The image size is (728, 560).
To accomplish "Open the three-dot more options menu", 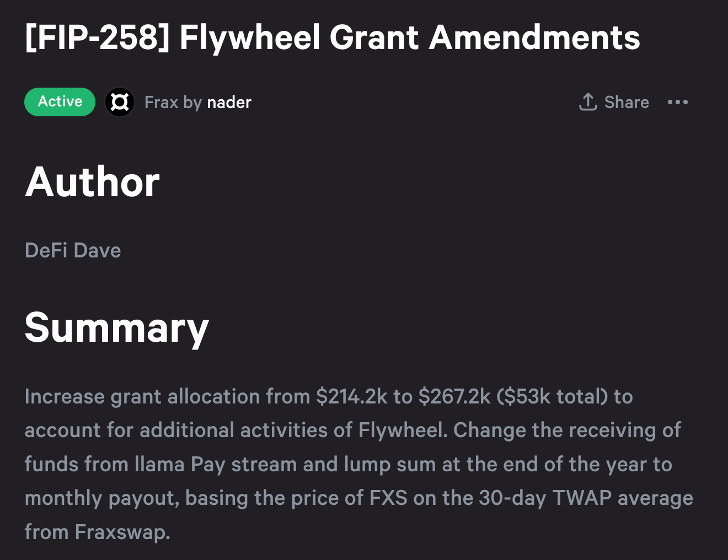I will 677,102.
